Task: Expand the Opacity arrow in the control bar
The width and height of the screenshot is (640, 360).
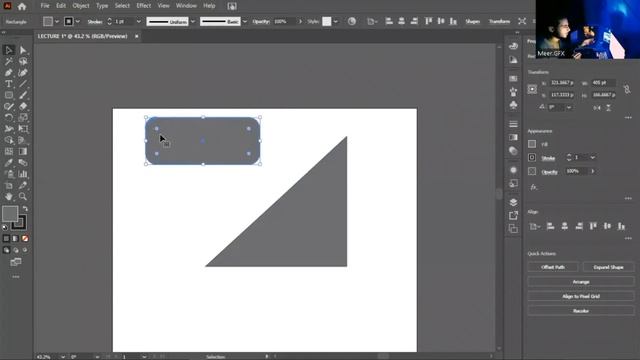Action: [x=301, y=22]
